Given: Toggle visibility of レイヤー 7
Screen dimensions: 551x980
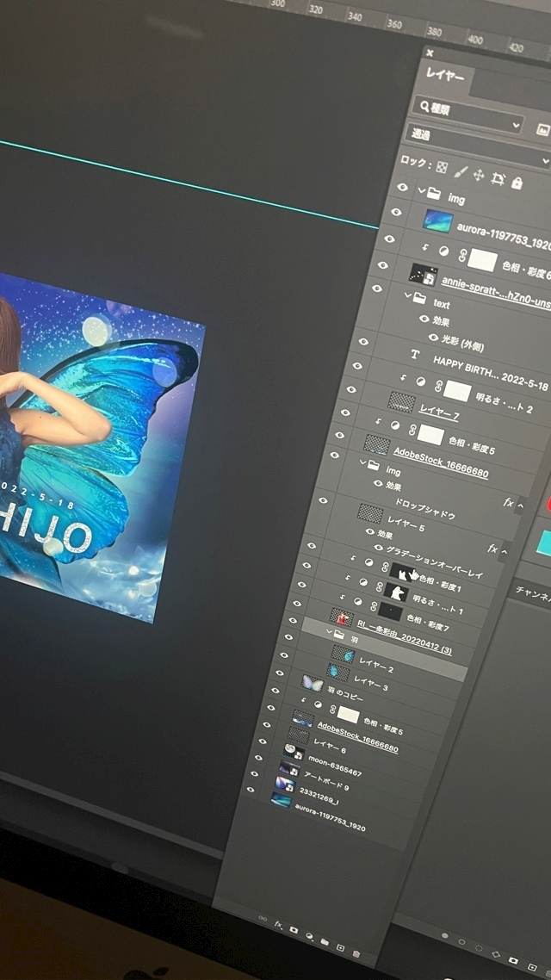Looking at the screenshot, I should tap(351, 389).
